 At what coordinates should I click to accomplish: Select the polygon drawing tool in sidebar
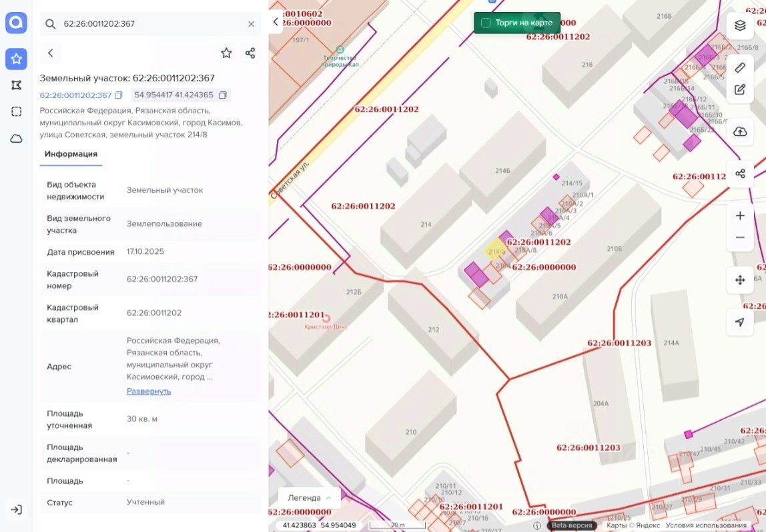[16, 85]
